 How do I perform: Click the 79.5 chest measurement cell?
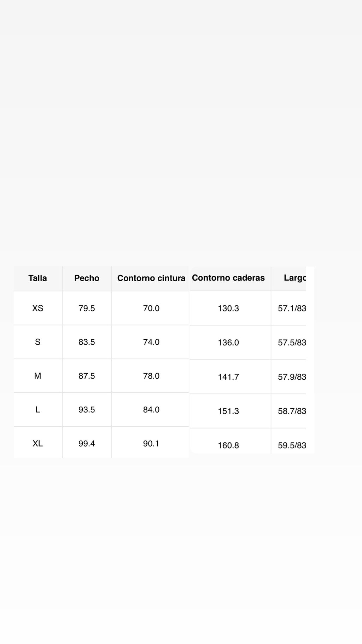pos(87,308)
